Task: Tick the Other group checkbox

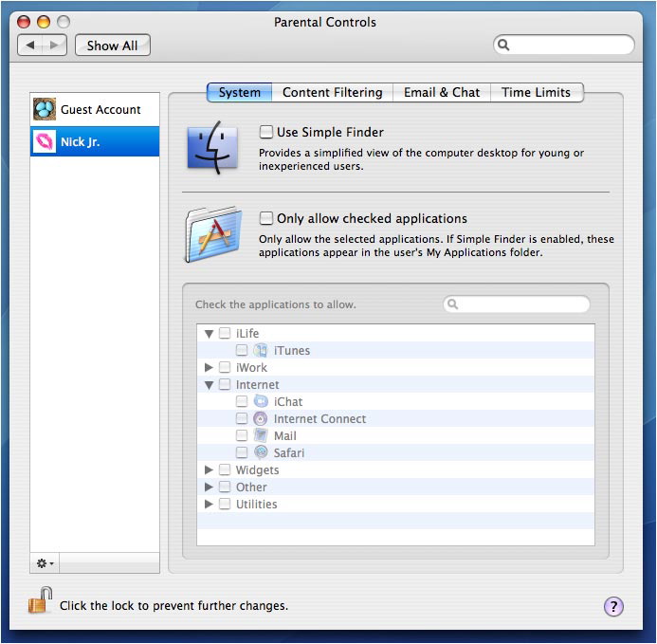Action: point(225,487)
